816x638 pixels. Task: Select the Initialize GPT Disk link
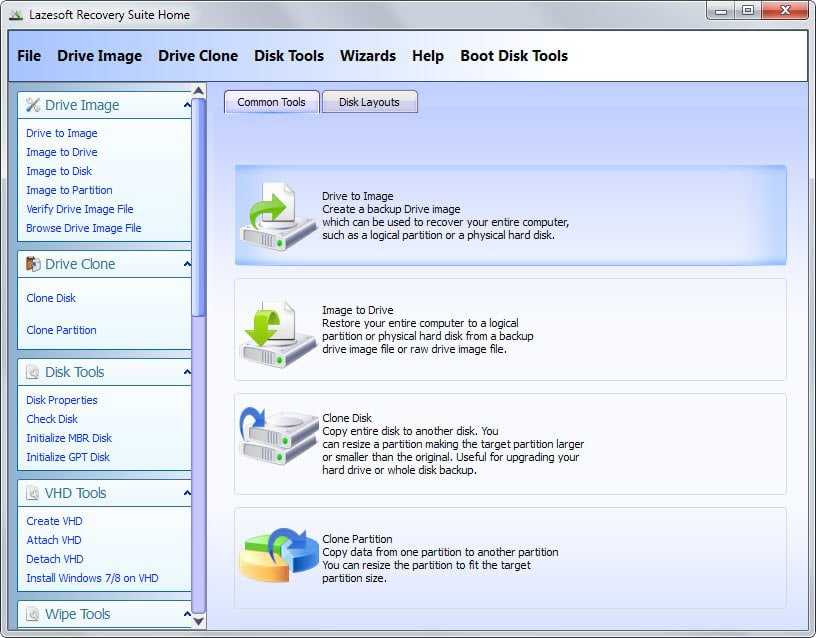68,457
